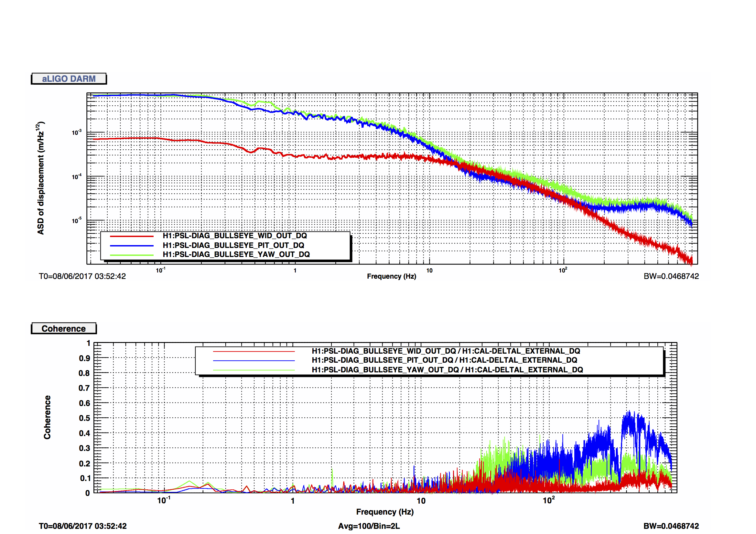This screenshot has height=534, width=756.
Task: Click T0=08/06/2017 timestamp under bottom plot
Action: click(x=83, y=526)
